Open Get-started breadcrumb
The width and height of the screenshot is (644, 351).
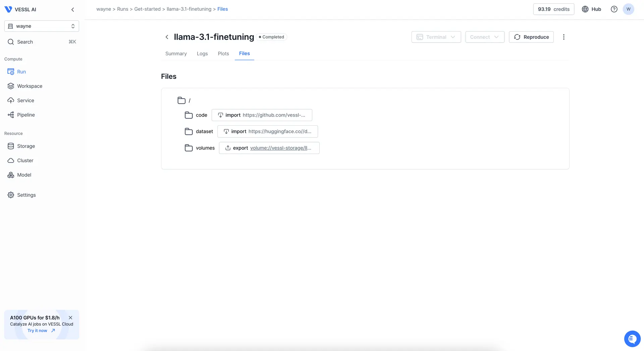(x=147, y=9)
